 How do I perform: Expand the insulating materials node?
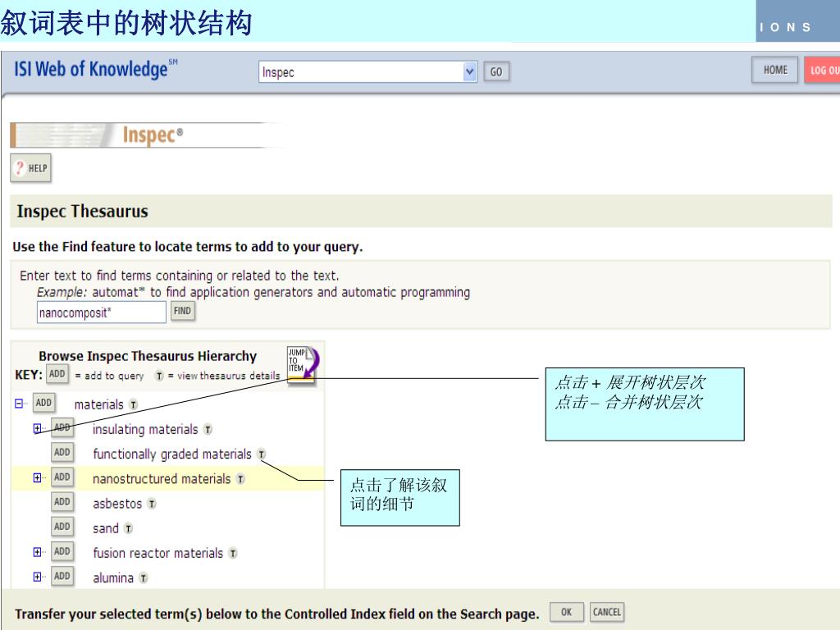[37, 428]
